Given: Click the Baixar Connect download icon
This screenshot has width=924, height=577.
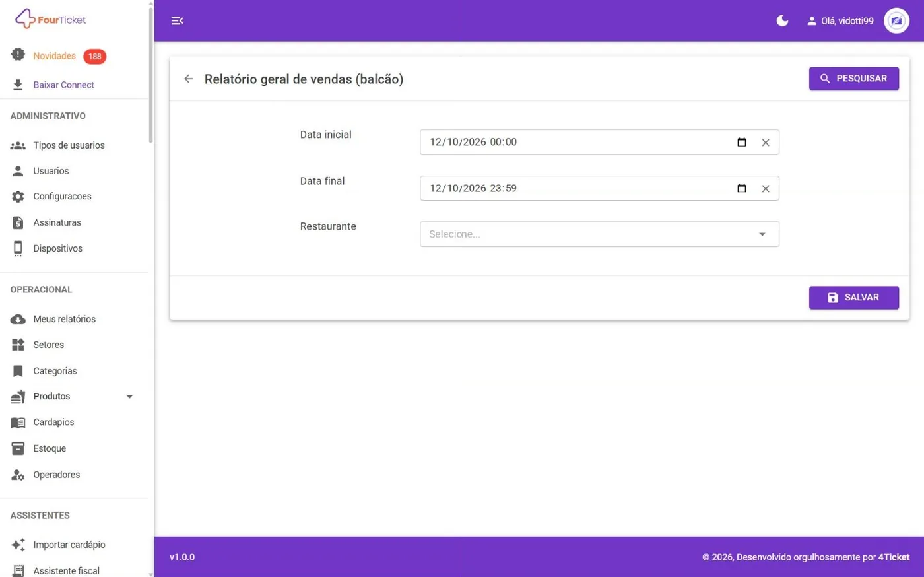Looking at the screenshot, I should tap(18, 85).
